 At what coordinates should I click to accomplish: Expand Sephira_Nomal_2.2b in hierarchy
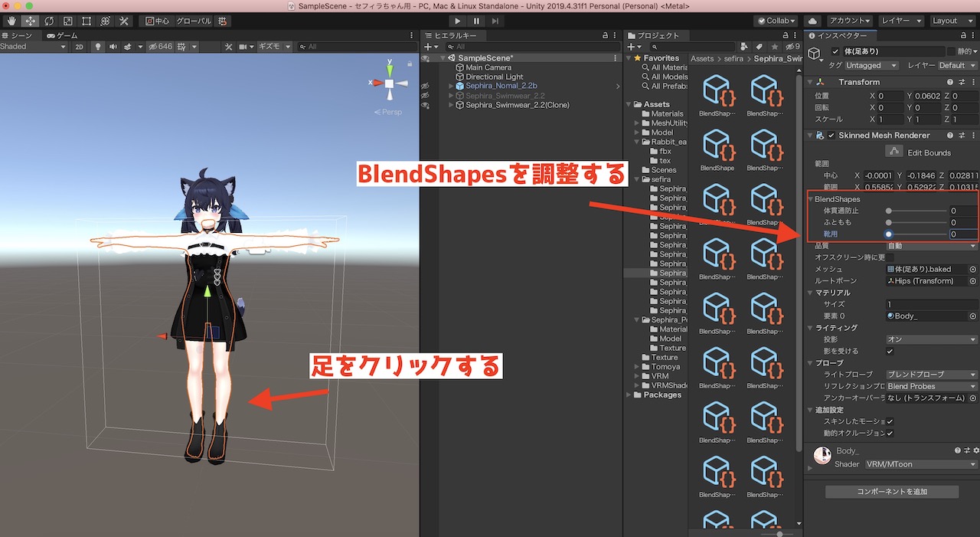[x=452, y=87]
